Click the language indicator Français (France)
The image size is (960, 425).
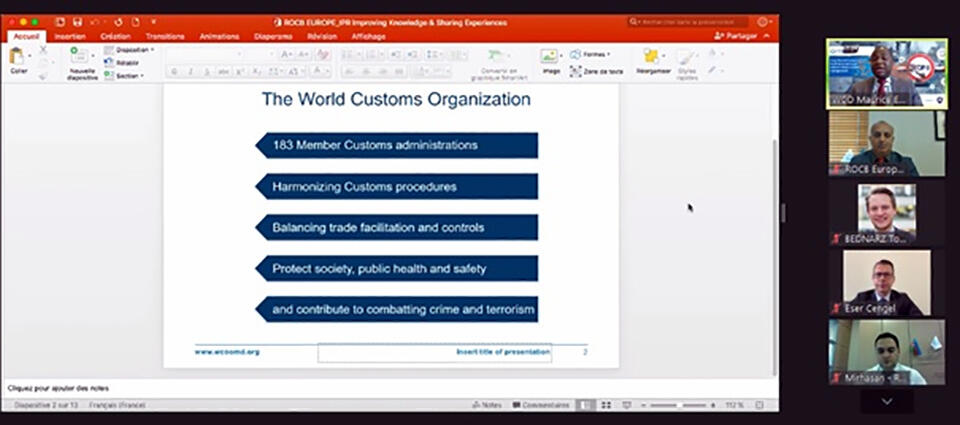[117, 405]
